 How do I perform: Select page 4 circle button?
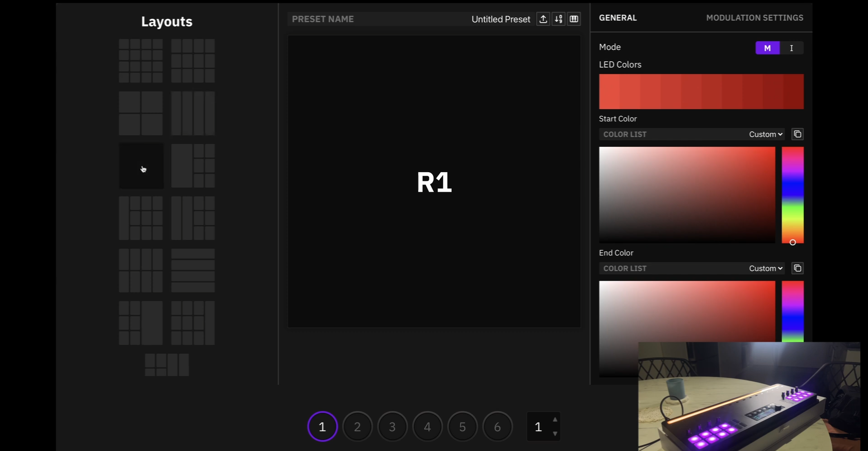click(427, 427)
